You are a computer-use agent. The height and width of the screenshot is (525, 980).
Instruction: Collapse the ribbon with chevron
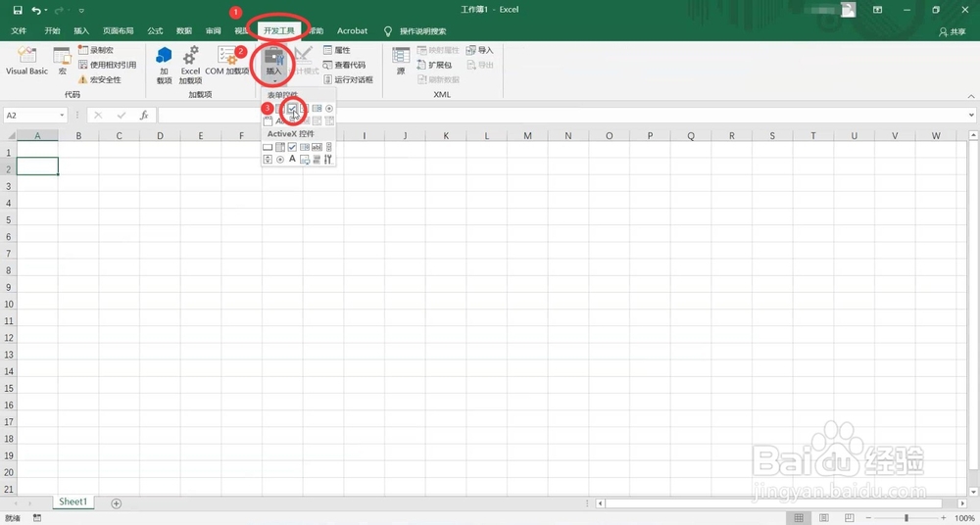point(971,96)
